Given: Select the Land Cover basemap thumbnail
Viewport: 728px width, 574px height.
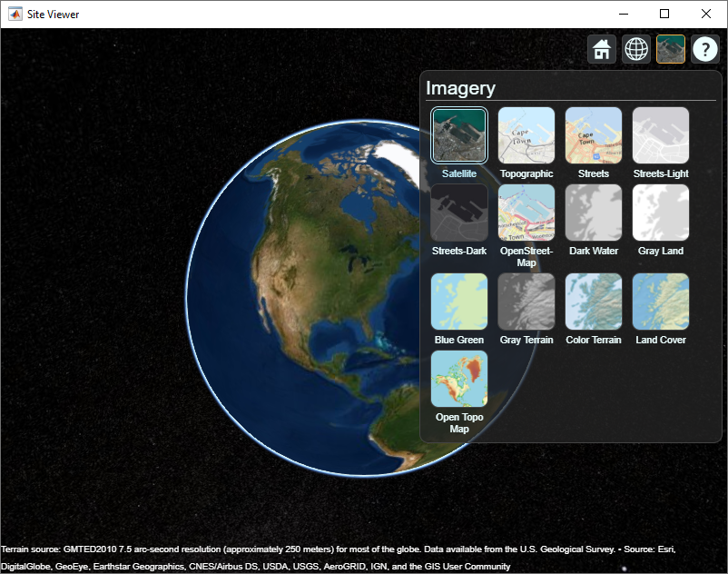Looking at the screenshot, I should (661, 302).
